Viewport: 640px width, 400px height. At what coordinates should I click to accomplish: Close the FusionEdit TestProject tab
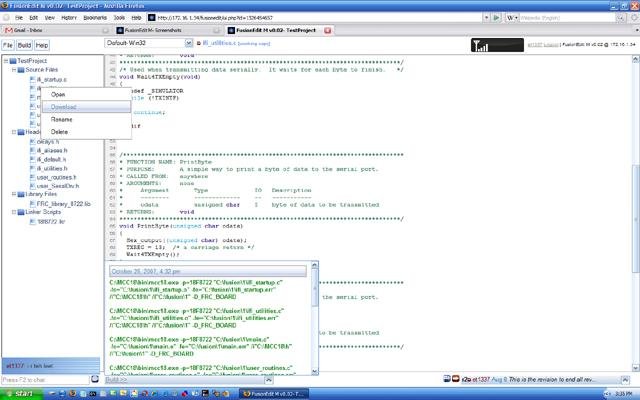(327, 30)
